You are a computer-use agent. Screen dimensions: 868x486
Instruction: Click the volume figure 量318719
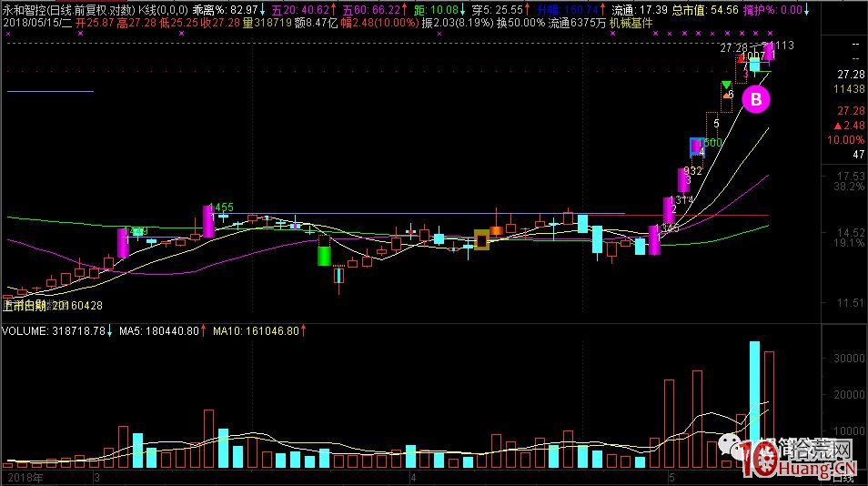click(x=267, y=24)
